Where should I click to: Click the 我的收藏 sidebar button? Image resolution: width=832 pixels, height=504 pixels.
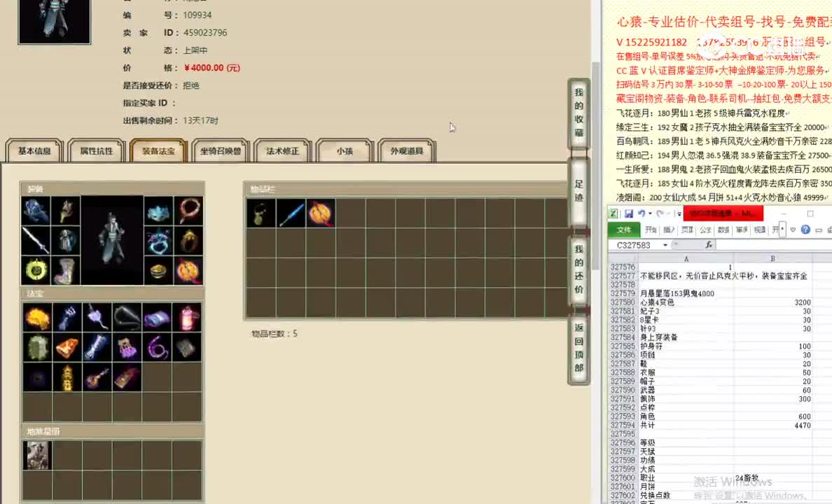[578, 112]
